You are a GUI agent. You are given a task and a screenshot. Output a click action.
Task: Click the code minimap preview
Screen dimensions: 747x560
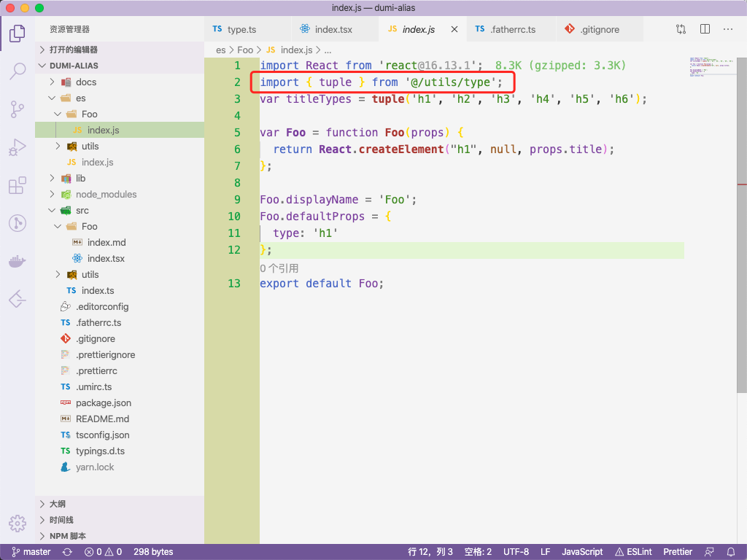[x=711, y=67]
